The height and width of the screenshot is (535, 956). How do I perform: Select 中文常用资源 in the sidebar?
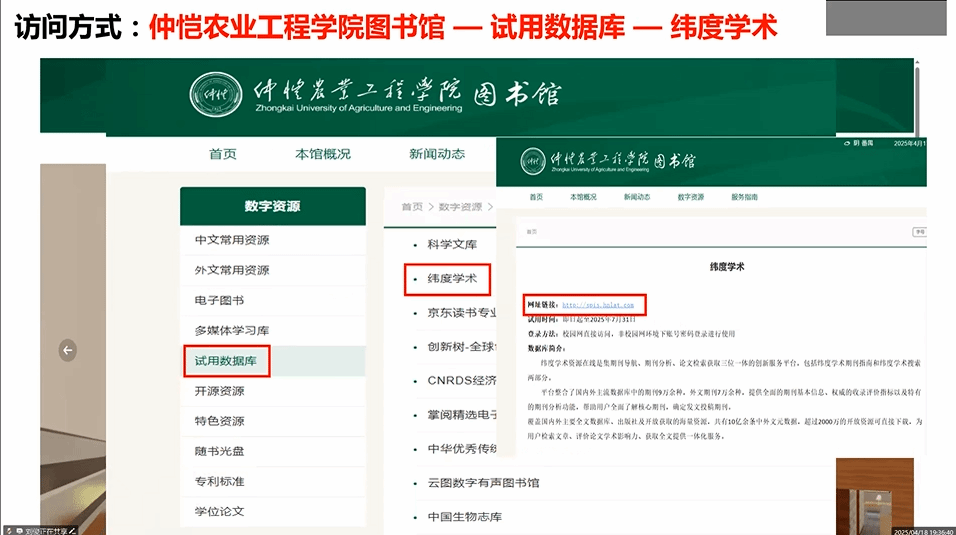231,240
